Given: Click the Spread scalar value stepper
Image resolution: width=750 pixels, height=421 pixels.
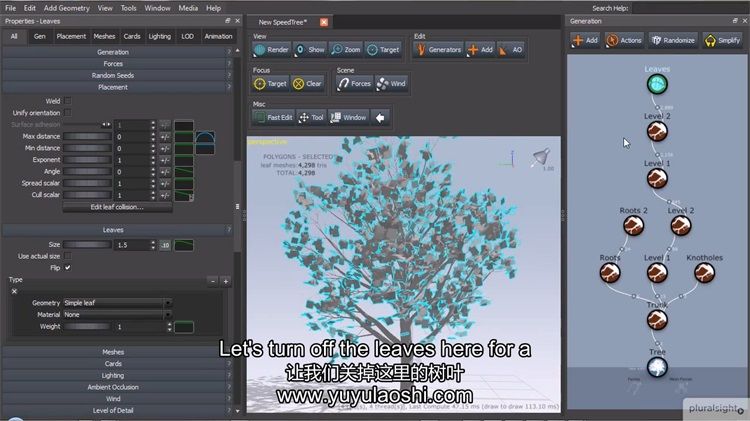Looking at the screenshot, I should coord(153,183).
